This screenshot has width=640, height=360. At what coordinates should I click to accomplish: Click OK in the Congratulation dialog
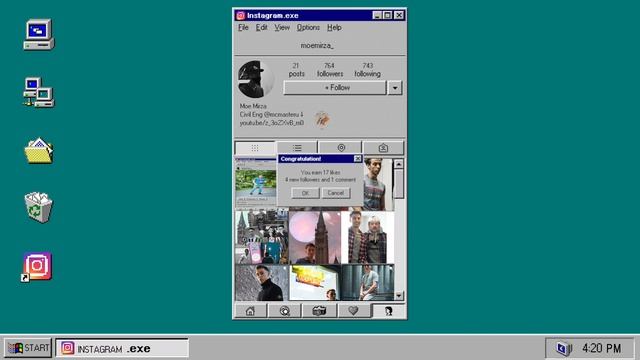[x=305, y=193]
